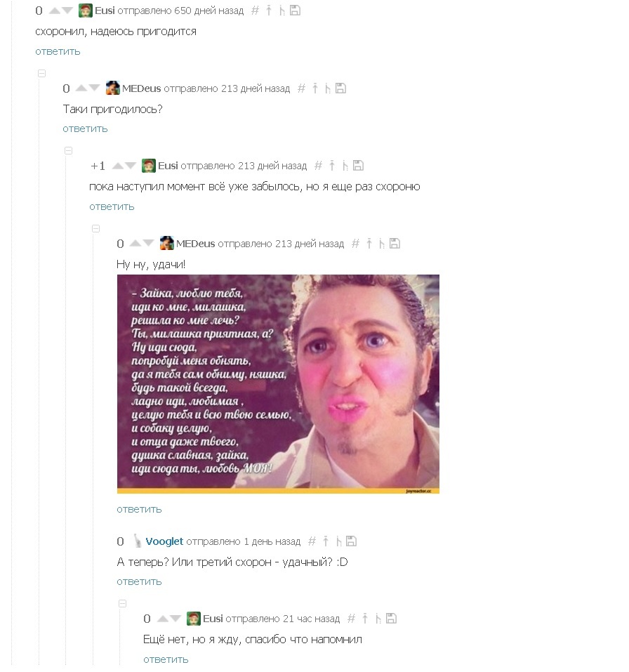The height and width of the screenshot is (672, 629).
Task: Open Vooglet's user profile
Action: pyautogui.click(x=164, y=541)
